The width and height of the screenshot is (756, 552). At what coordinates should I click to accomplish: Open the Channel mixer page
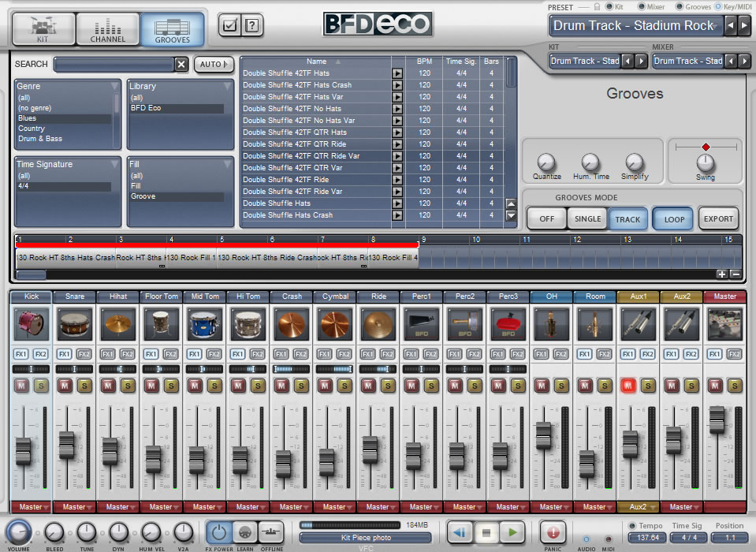[x=107, y=29]
